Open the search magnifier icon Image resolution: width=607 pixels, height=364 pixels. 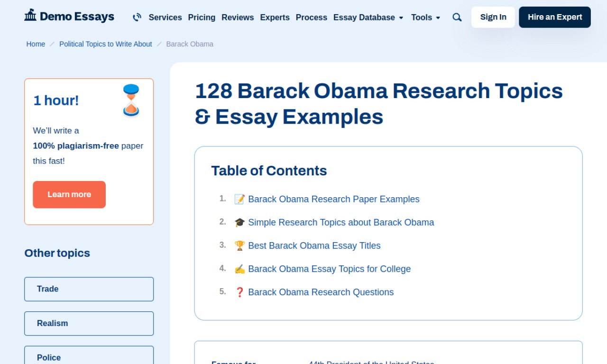[457, 18]
